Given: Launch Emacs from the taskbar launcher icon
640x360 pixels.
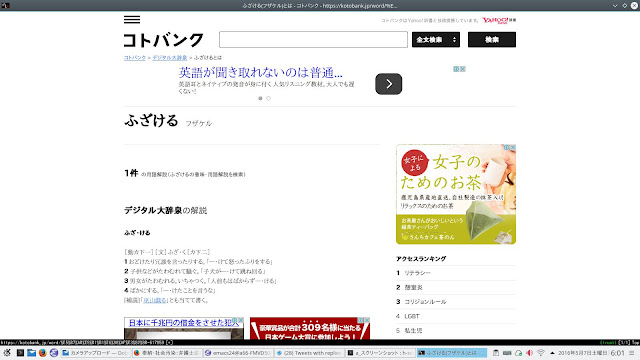Looking at the screenshot, I should coord(53,353).
